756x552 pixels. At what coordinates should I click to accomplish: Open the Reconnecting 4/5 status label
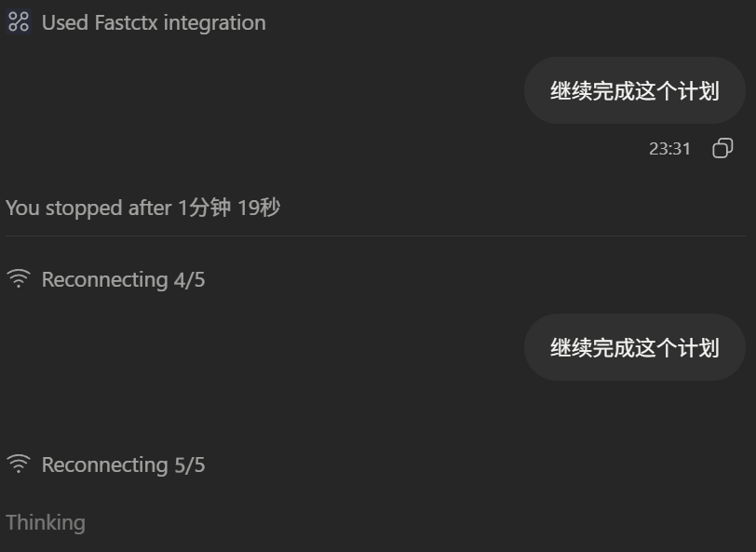tap(124, 279)
